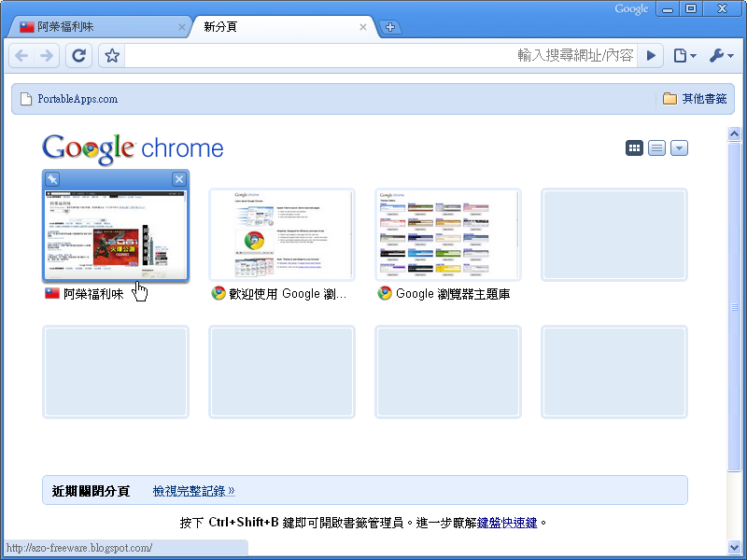Open the 歡迎使用 Google 瀏覽器 thumbnail

point(282,234)
